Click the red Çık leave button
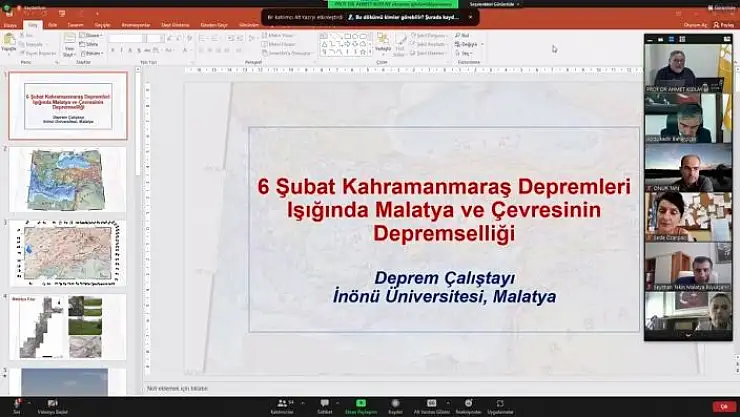 [x=722, y=406]
